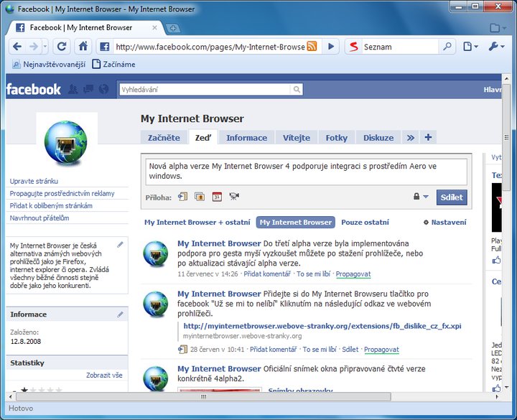This screenshot has width=517, height=420.
Task: Switch to the Zeď tab
Action: point(203,137)
